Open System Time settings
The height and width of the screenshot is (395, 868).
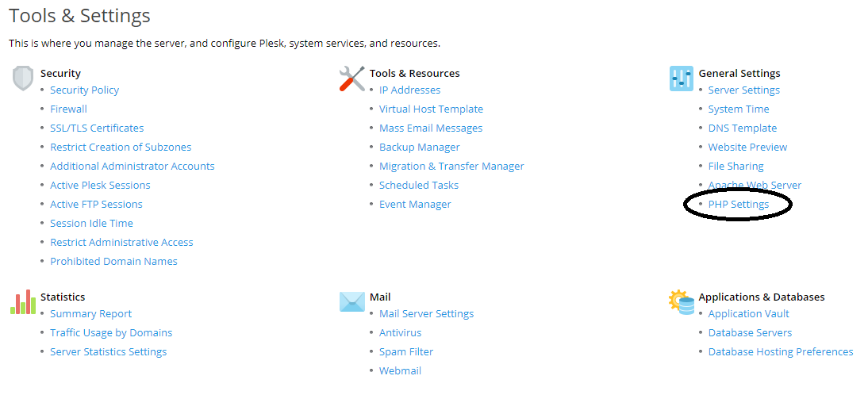click(739, 109)
